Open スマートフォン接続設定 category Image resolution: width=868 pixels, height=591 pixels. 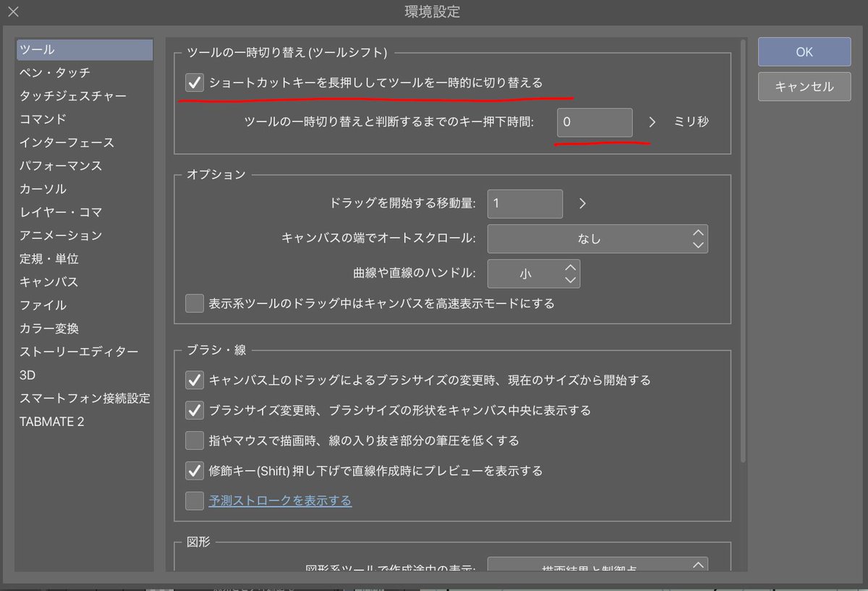pyautogui.click(x=85, y=398)
